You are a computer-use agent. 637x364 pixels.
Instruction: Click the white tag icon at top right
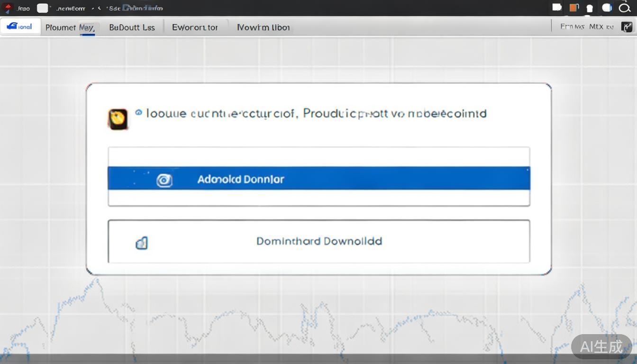click(557, 8)
